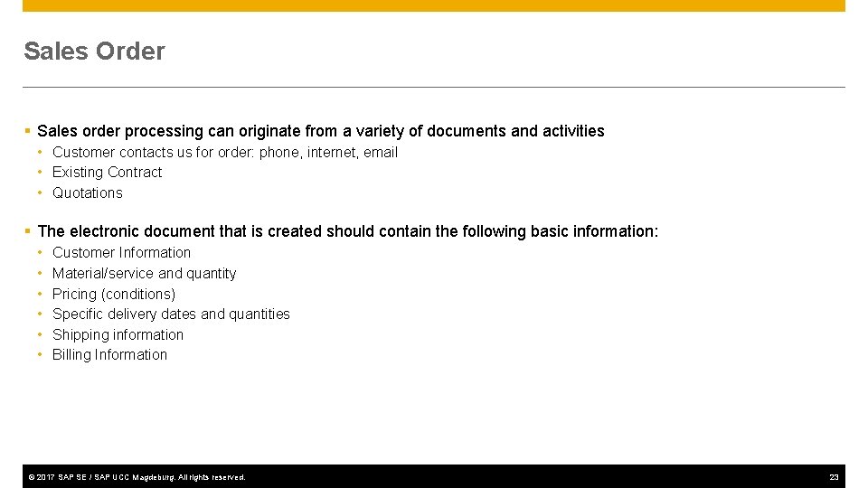Select the 'Existing Contract' bullet
The width and height of the screenshot is (868, 488).
tap(107, 172)
